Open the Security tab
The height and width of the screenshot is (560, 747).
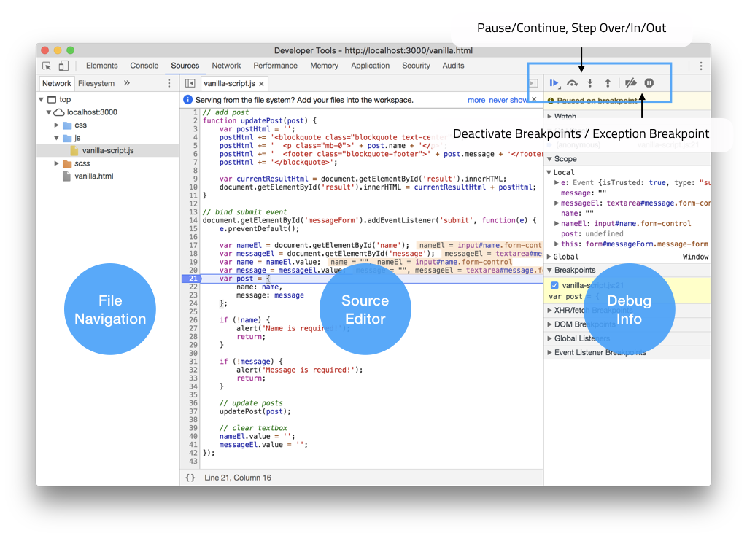pos(416,66)
